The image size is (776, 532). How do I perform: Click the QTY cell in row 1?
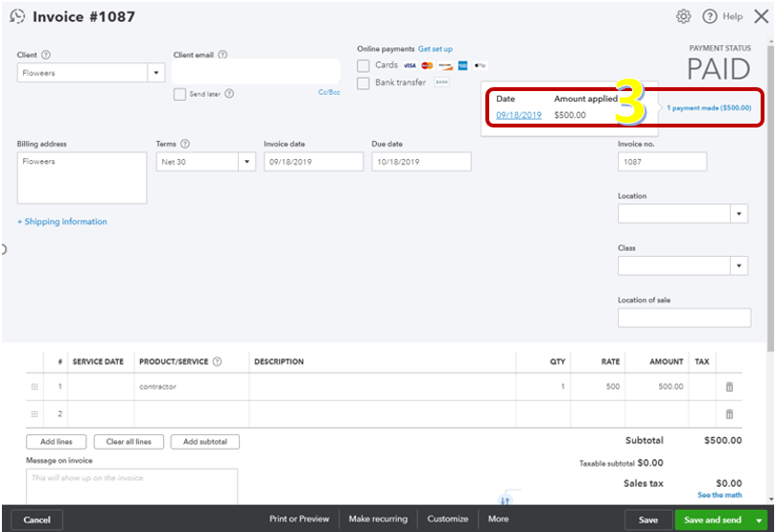[543, 386]
